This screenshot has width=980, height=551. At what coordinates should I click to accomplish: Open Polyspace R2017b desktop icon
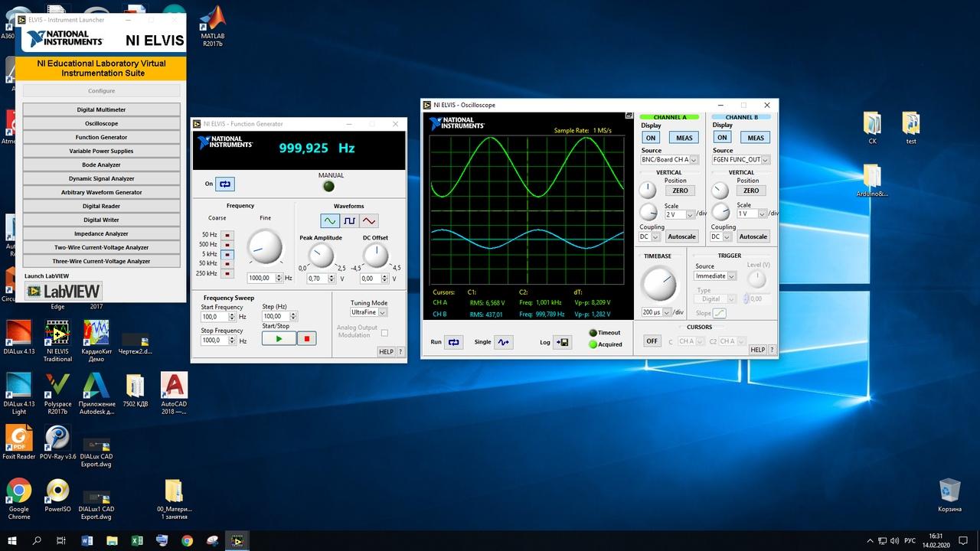click(x=57, y=394)
